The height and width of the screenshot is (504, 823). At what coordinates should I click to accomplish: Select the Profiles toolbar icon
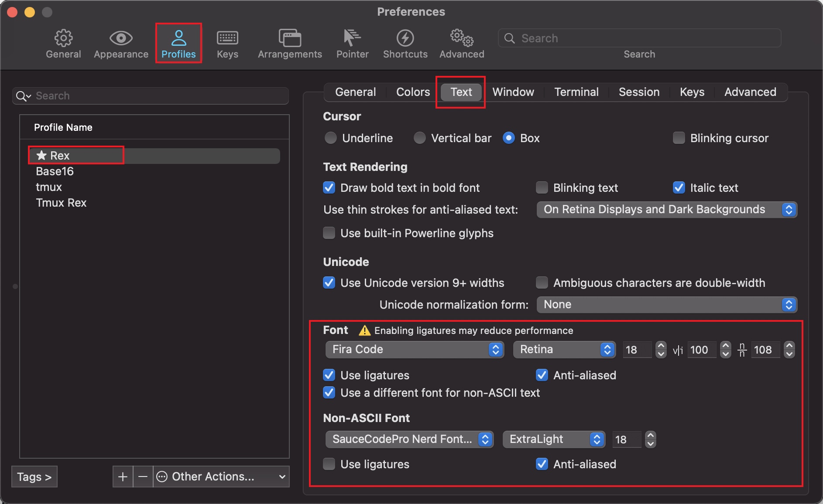(x=178, y=44)
